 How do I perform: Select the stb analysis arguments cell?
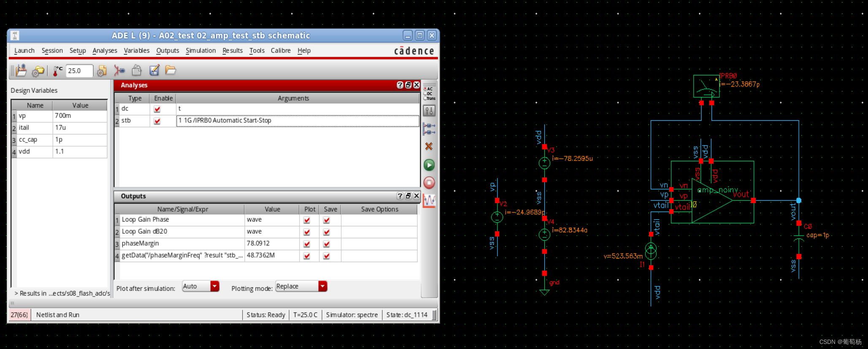pyautogui.click(x=297, y=121)
